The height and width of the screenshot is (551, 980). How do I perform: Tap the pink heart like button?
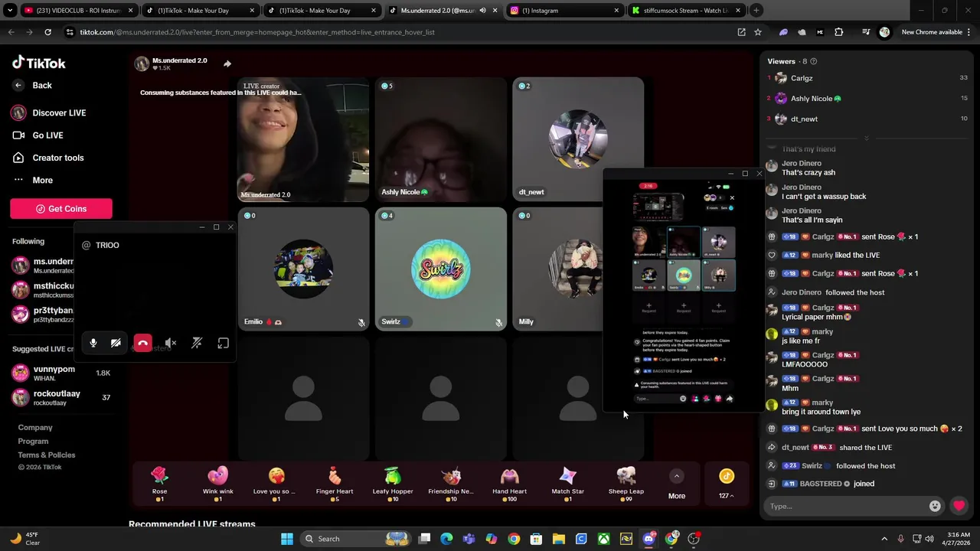(959, 506)
